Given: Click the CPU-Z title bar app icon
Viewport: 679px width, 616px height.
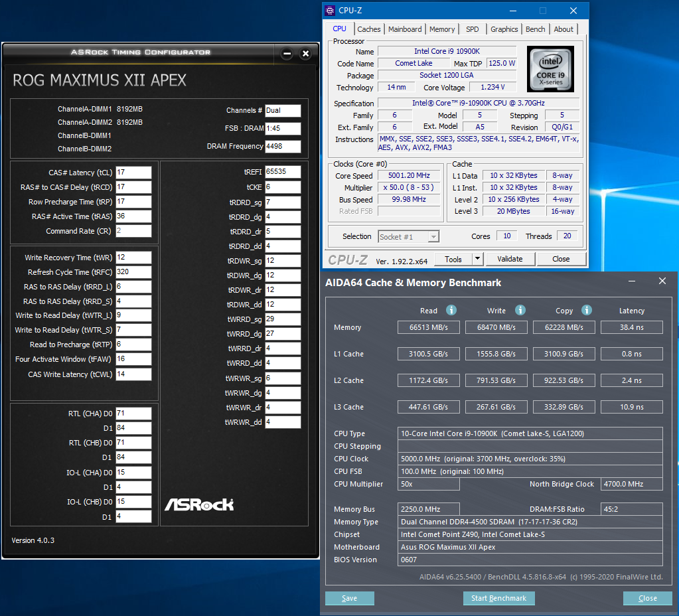Looking at the screenshot, I should point(330,11).
